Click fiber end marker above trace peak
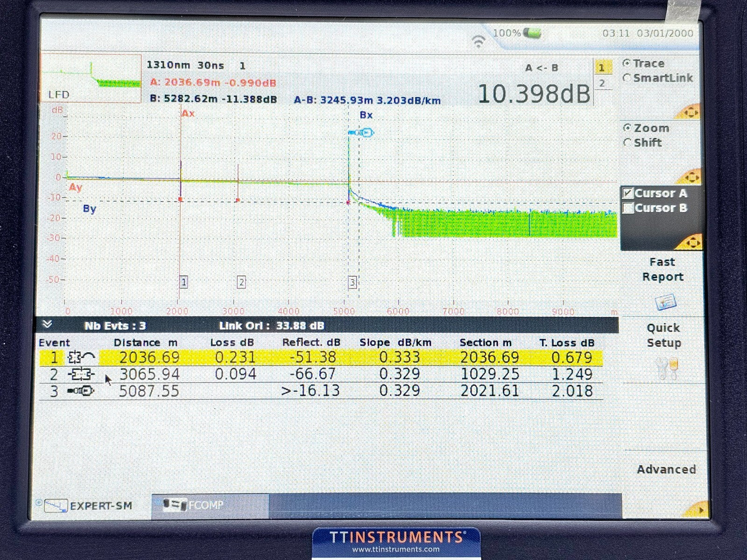Screen dimensions: 747x560 [361, 133]
